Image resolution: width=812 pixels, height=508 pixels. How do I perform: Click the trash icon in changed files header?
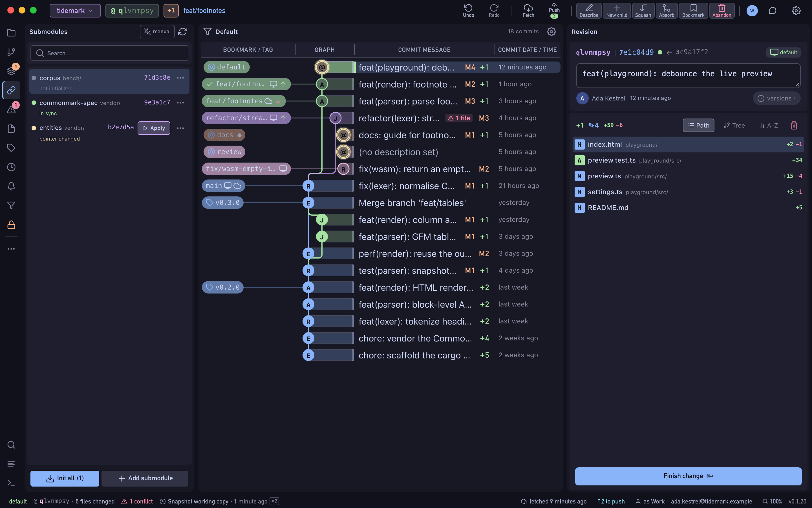[x=794, y=125]
